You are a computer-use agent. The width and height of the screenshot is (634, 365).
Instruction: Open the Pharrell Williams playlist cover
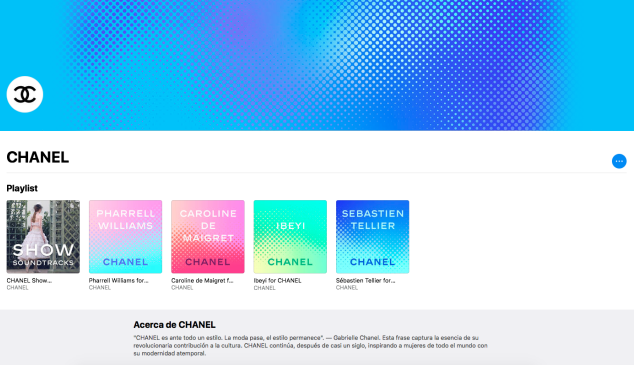[x=125, y=236]
